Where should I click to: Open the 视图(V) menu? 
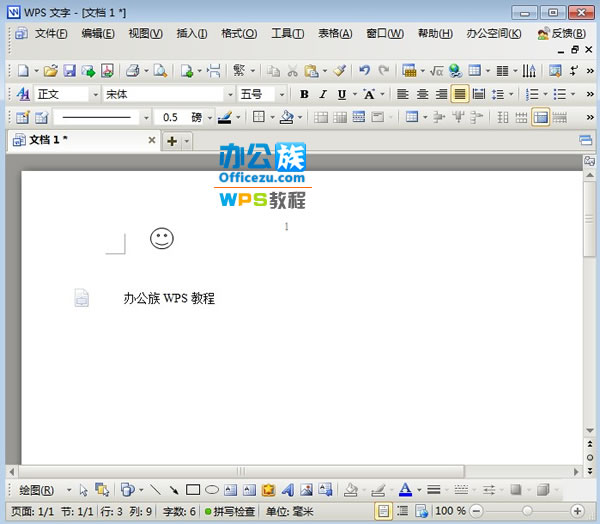coord(145,34)
